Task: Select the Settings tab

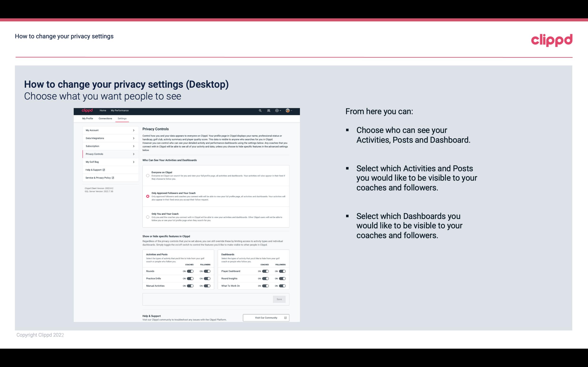Action: [x=122, y=118]
